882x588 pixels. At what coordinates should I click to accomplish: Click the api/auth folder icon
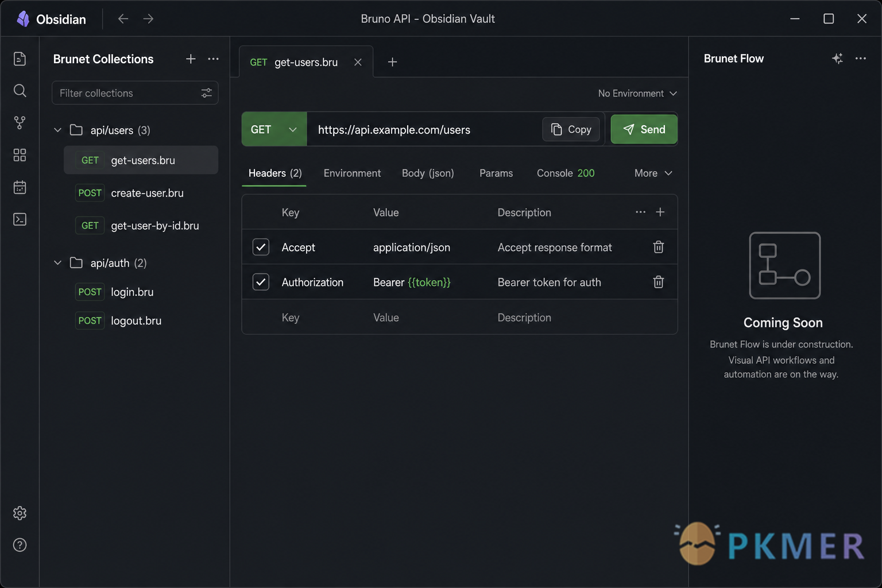pyautogui.click(x=76, y=262)
